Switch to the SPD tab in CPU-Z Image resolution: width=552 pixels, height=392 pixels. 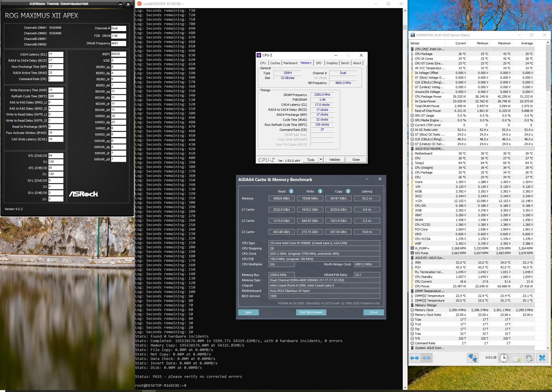click(319, 63)
